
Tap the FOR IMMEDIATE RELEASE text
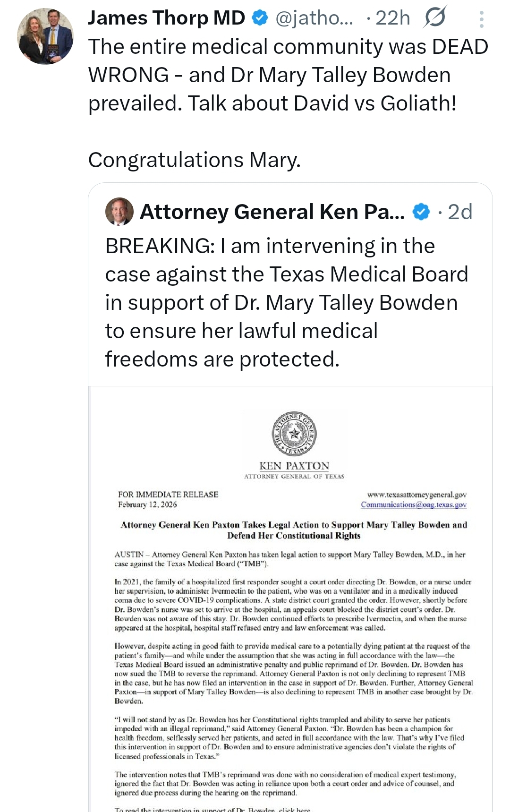pyautogui.click(x=168, y=495)
